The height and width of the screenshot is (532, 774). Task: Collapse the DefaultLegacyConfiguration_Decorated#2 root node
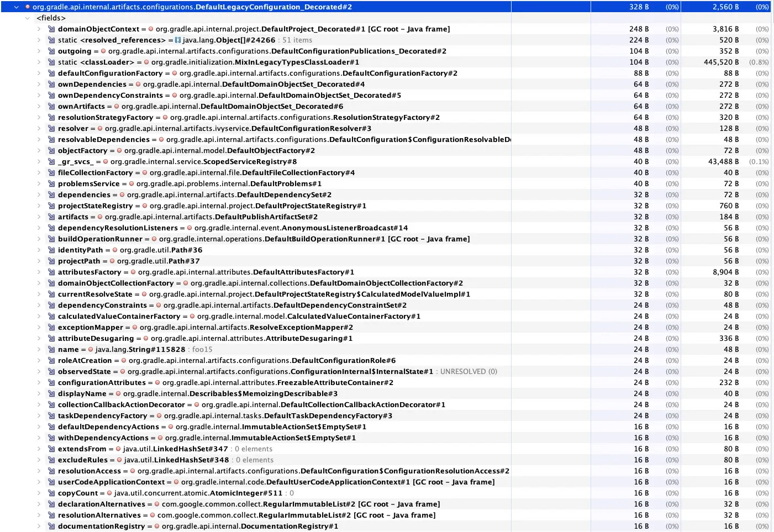17,7
